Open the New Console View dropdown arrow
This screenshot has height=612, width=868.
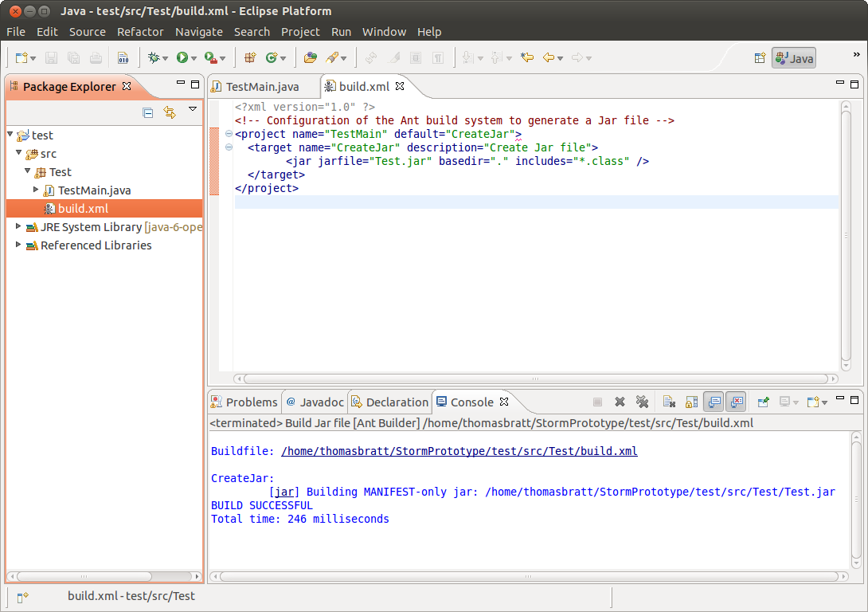(824, 402)
